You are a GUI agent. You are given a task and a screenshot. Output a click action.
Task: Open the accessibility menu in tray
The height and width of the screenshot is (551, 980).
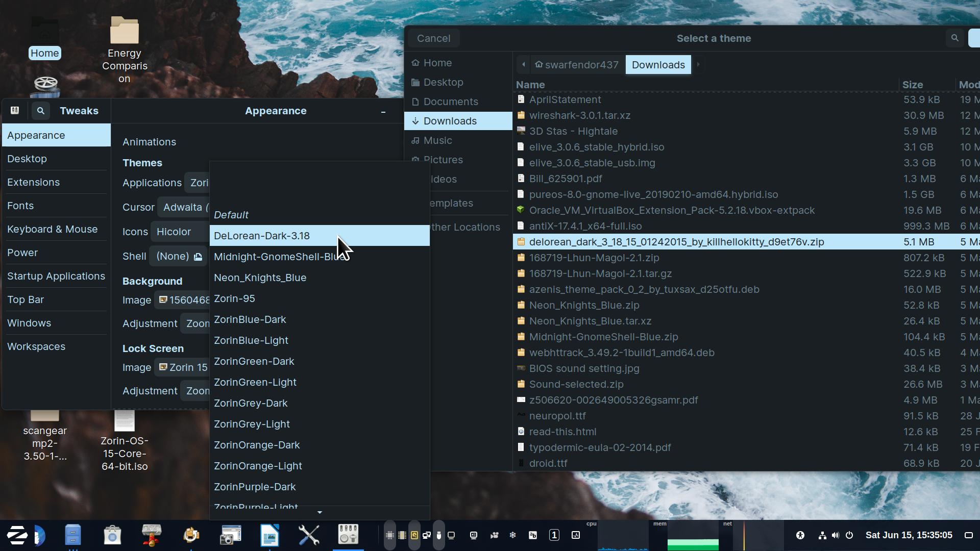pos(800,535)
